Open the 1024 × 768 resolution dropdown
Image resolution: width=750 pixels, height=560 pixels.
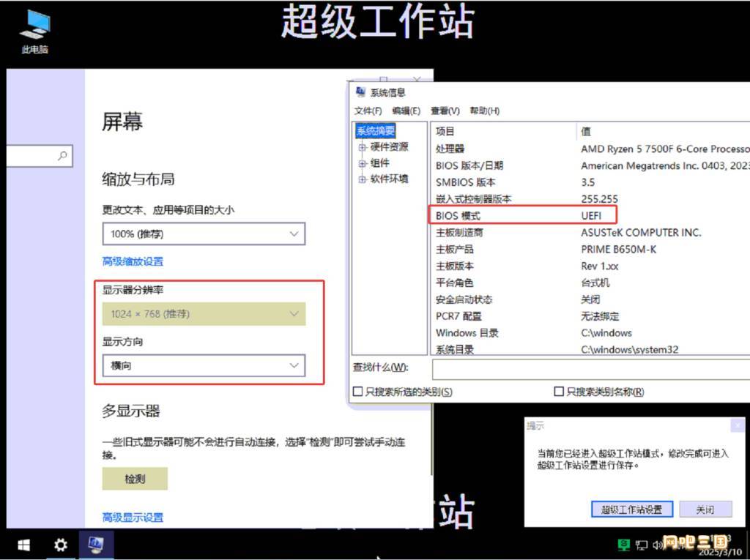coord(204,314)
